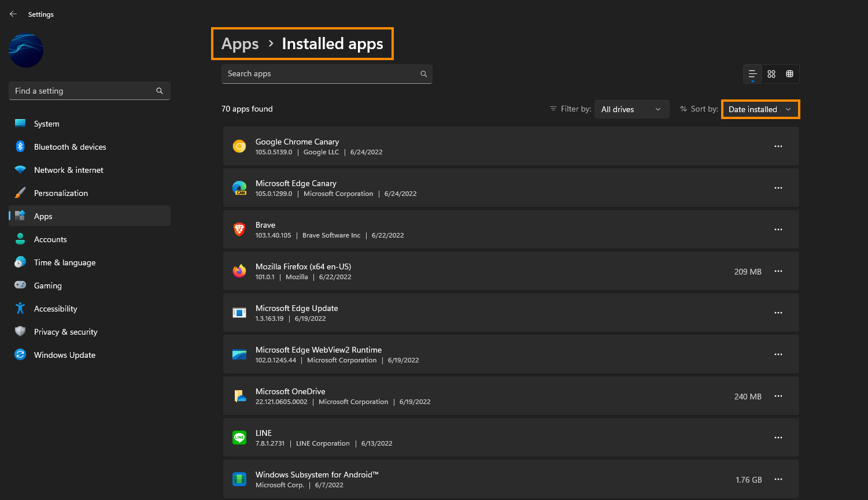This screenshot has height=500, width=868.
Task: Click the Microsoft Edge Update app icon
Action: (239, 313)
